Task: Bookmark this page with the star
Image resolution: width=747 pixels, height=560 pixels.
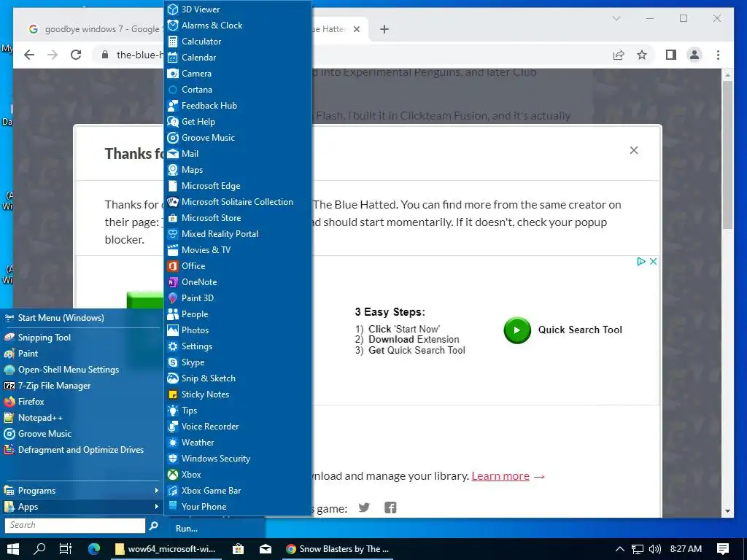Action: pyautogui.click(x=642, y=55)
